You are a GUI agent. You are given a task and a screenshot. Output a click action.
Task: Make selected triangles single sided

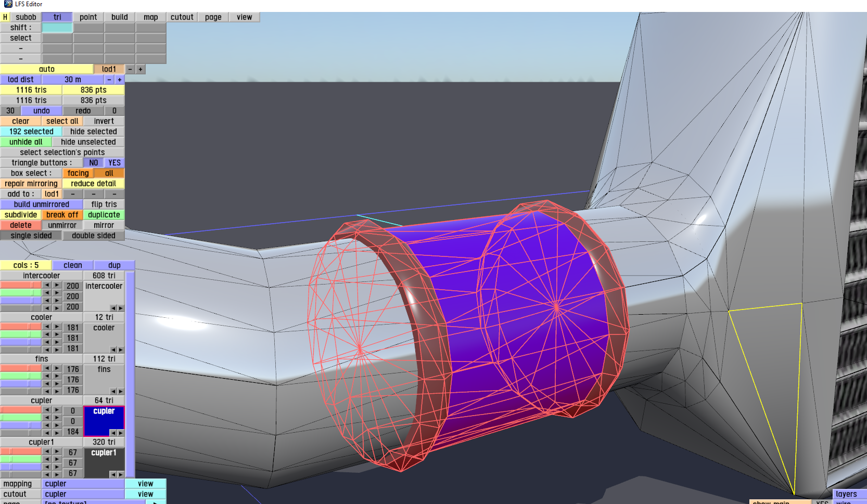[31, 236]
